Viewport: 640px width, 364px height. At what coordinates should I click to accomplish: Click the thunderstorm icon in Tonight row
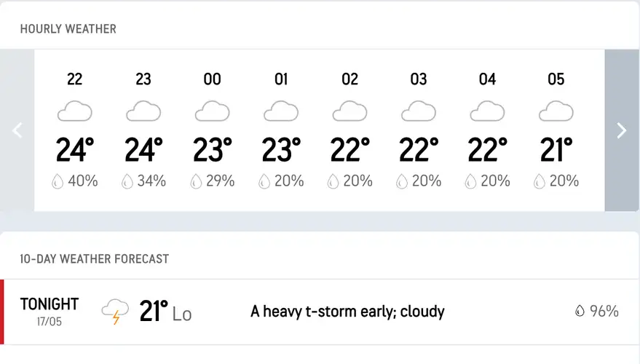point(115,311)
